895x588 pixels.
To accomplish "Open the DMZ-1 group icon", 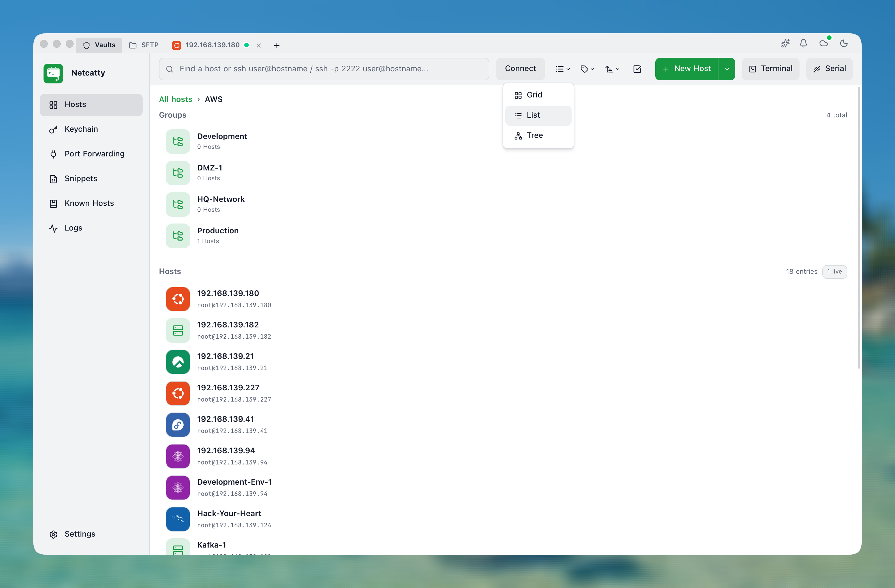I will click(178, 173).
